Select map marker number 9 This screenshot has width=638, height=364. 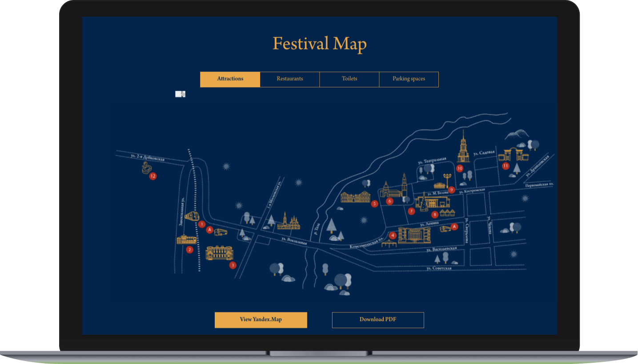pyautogui.click(x=452, y=190)
